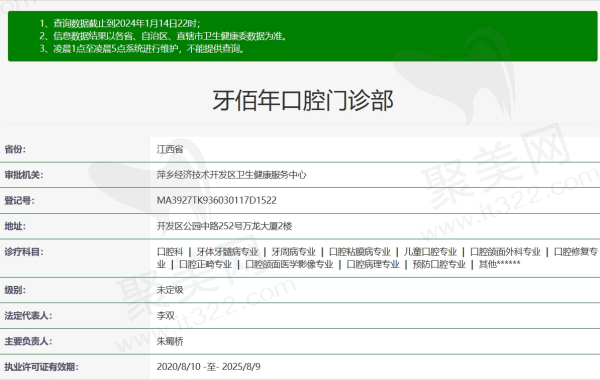This screenshot has width=600, height=380.
Task: Click the value 江西省
Action: tap(170, 149)
